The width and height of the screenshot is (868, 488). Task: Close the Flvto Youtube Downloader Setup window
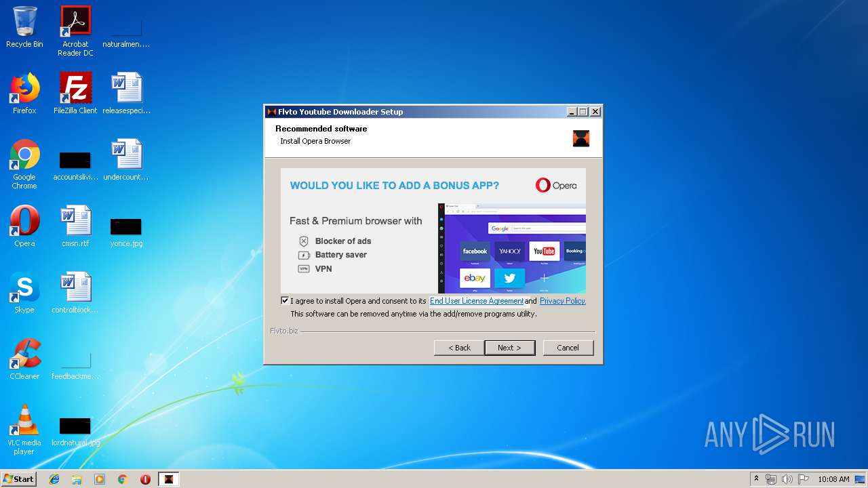pyautogui.click(x=595, y=112)
